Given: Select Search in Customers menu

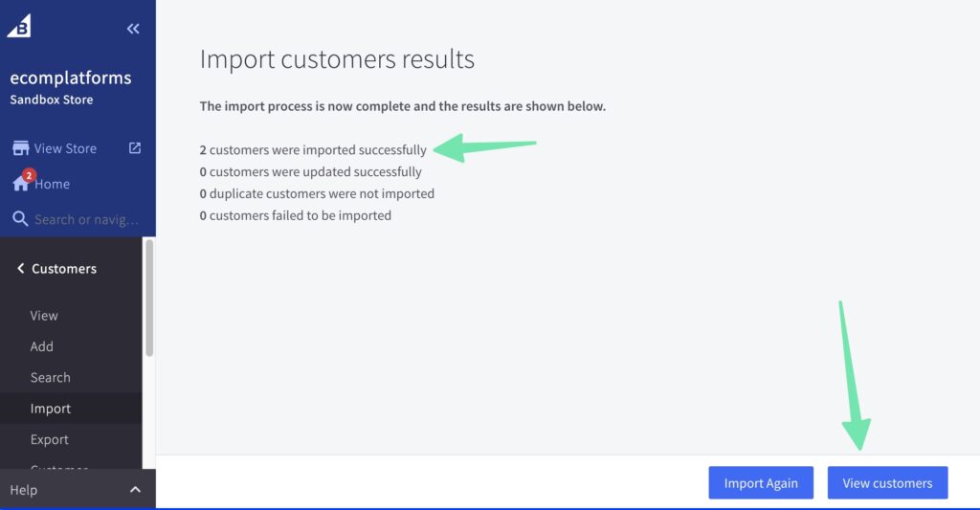Looking at the screenshot, I should [51, 378].
